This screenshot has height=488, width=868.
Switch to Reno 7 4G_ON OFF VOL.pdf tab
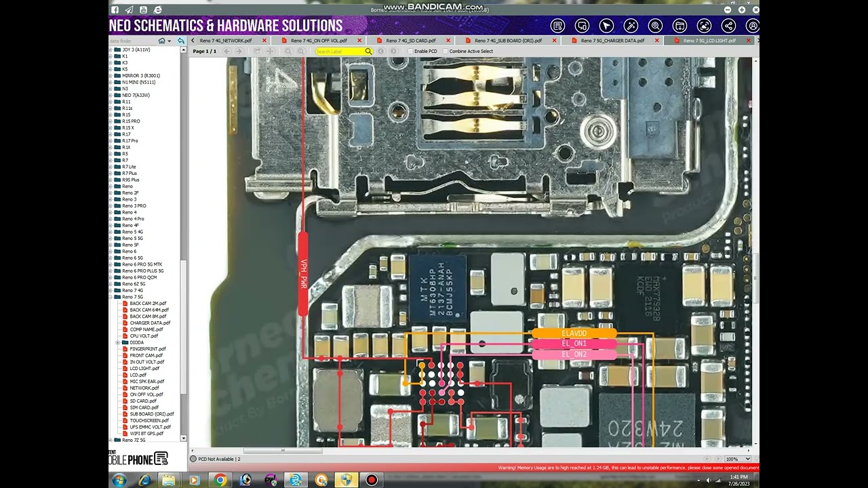[319, 41]
